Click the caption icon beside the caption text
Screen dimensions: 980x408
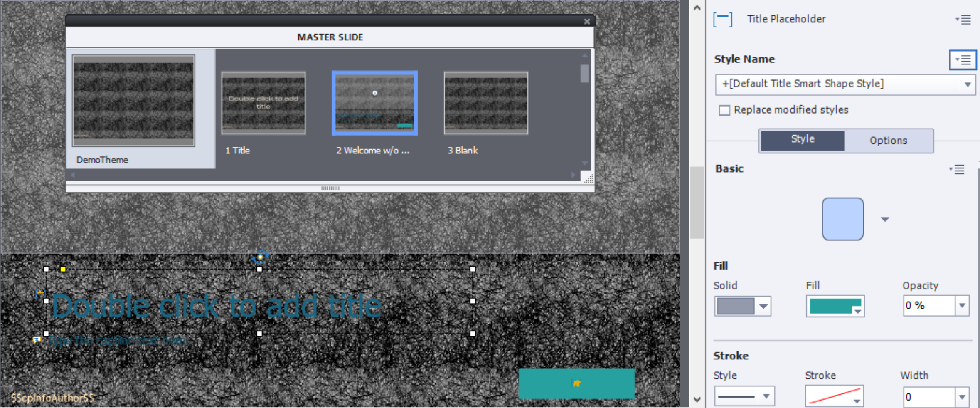37,340
